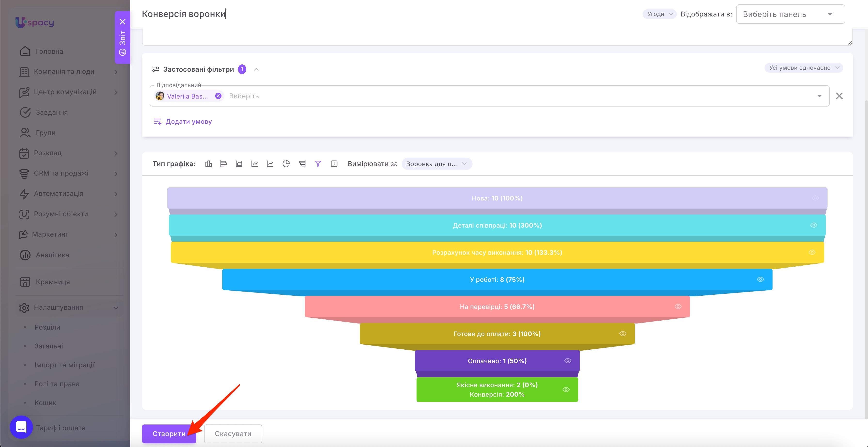Click the pink На перевірці funnel segment
Viewport: 868px width, 447px height.
point(497,307)
